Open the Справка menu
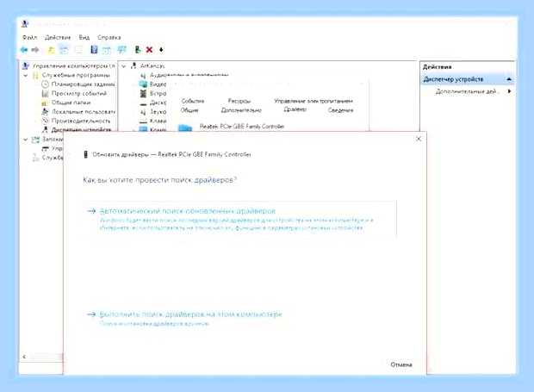This screenshot has width=534, height=392. click(x=109, y=37)
